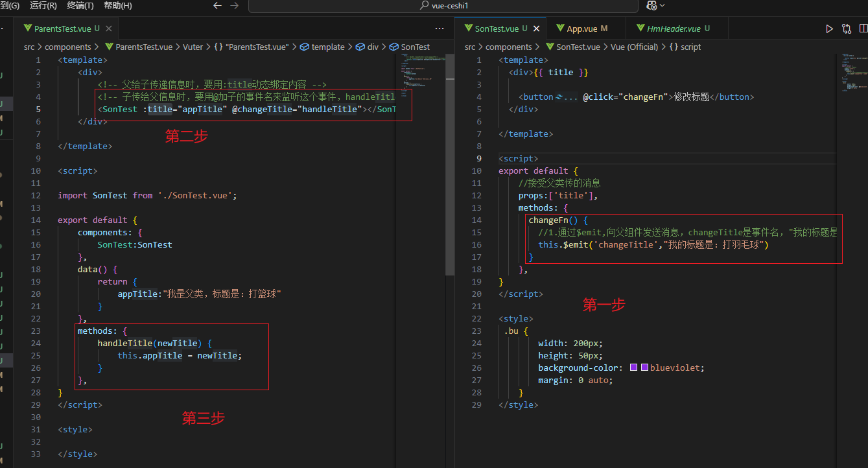Screen dimensions: 868x468
Task: Click the left editor's vertical scrollbar
Action: [449, 165]
